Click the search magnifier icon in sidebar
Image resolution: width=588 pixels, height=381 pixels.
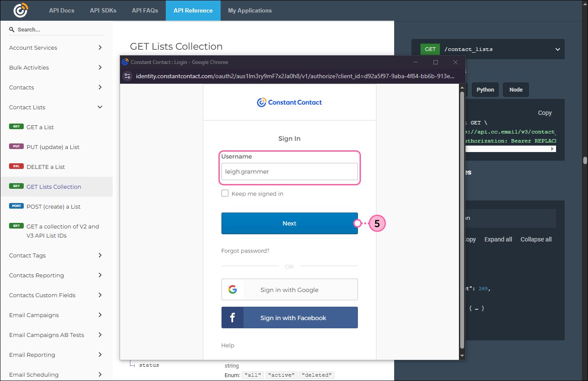coord(12,30)
